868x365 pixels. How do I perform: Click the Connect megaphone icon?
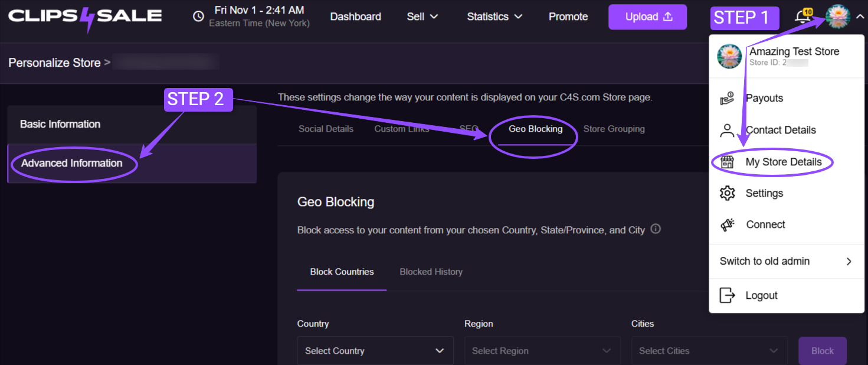pyautogui.click(x=728, y=224)
